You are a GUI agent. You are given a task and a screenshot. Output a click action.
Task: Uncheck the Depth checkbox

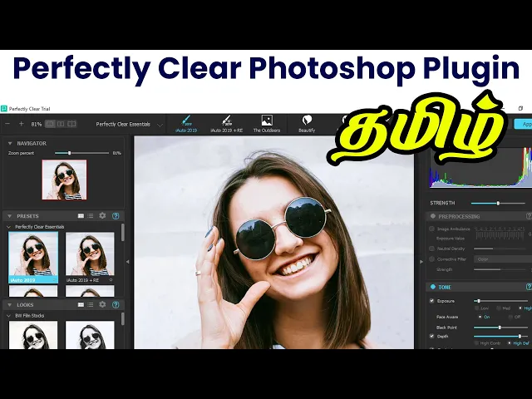point(432,336)
